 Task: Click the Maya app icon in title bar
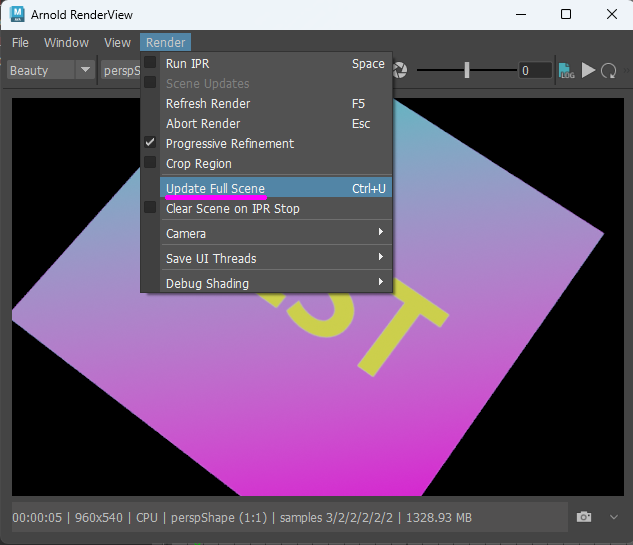coord(17,14)
